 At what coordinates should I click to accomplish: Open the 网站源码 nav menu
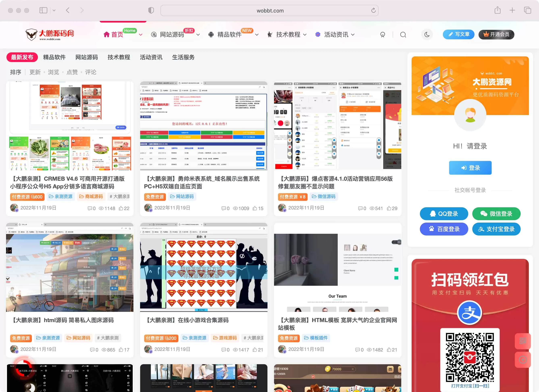point(168,35)
